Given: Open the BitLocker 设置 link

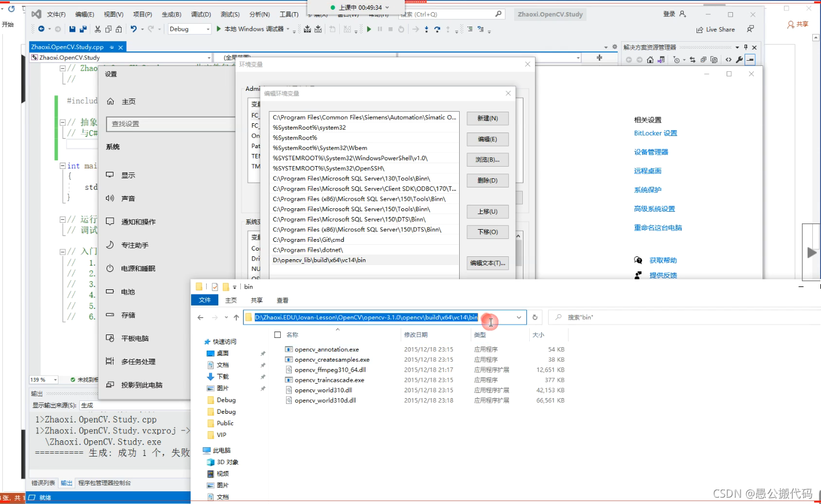Looking at the screenshot, I should pos(655,133).
